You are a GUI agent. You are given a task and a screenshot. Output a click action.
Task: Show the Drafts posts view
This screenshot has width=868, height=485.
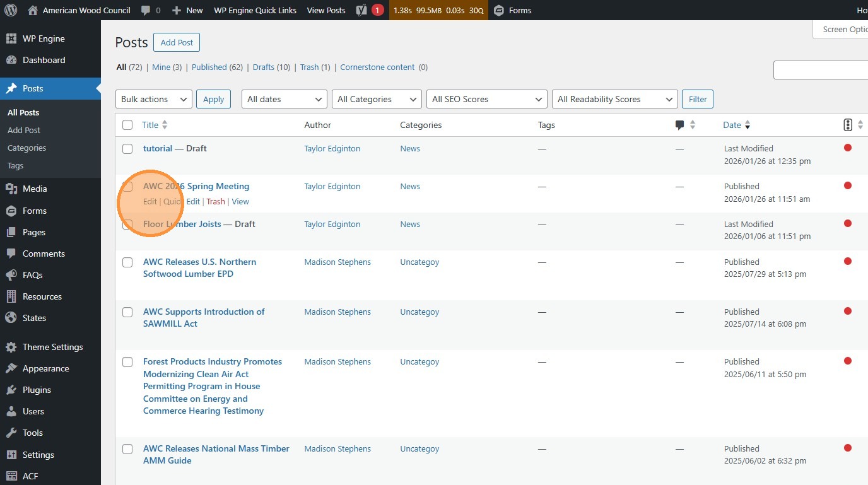pos(263,67)
